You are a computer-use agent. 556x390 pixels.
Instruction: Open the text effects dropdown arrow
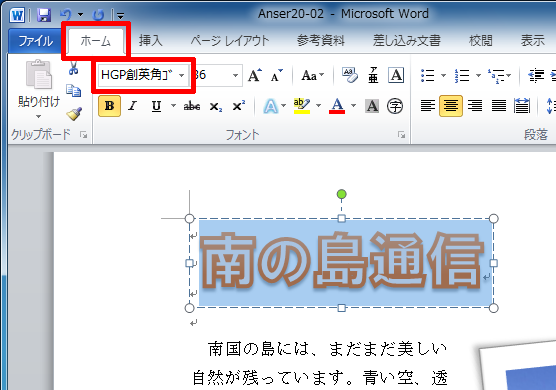(284, 106)
